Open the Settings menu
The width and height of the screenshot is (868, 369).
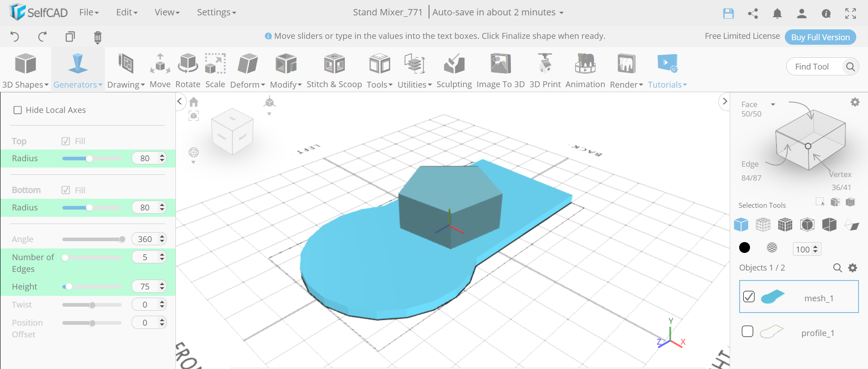(x=217, y=13)
